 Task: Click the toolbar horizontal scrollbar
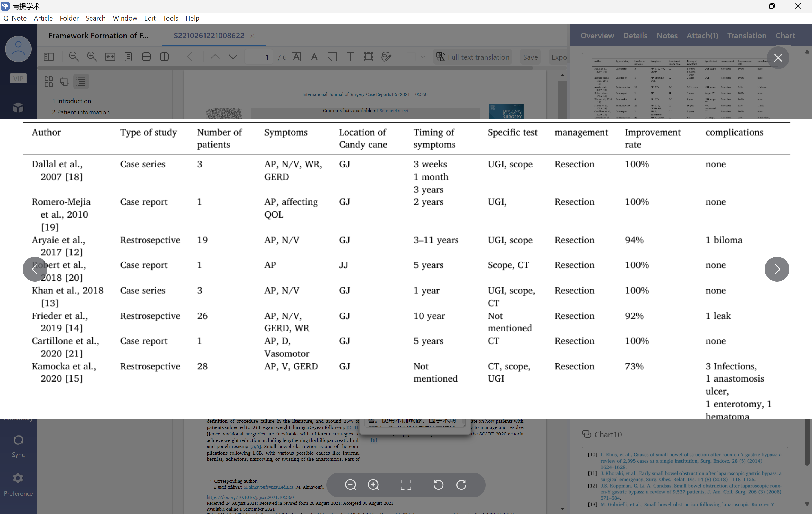tap(286, 68)
